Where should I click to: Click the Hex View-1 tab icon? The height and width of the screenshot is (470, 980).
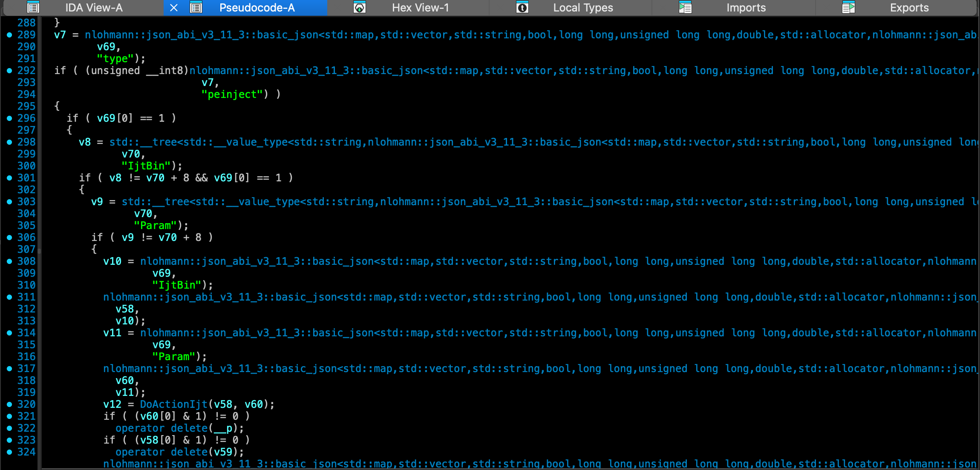coord(360,8)
